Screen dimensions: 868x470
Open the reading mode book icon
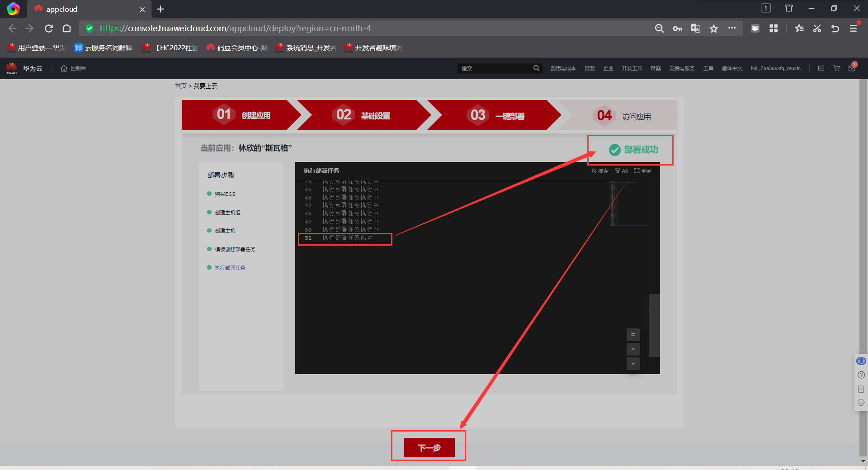click(x=755, y=28)
